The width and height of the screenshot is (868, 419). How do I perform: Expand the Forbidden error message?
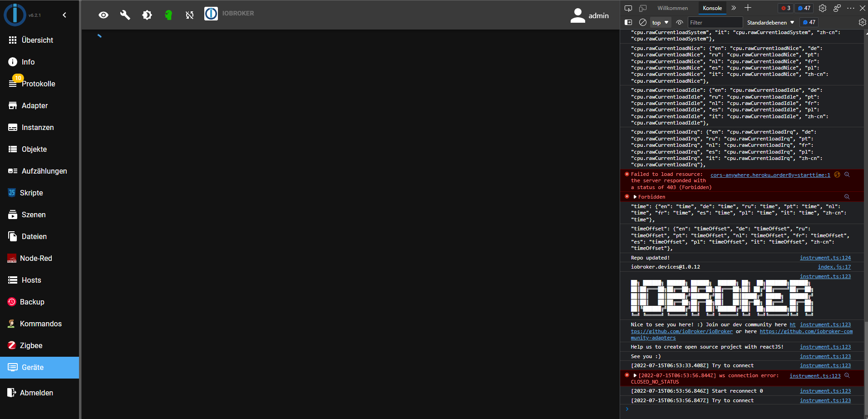tap(635, 196)
